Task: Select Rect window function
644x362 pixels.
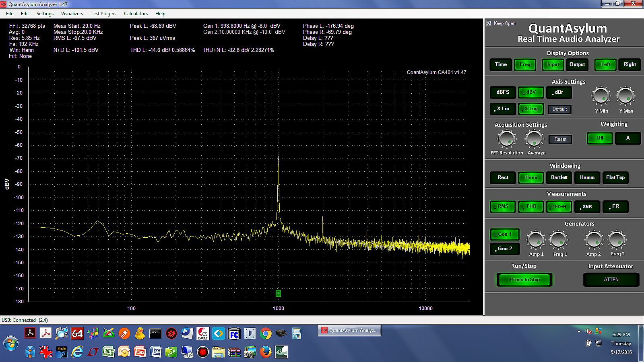Action: click(x=503, y=177)
